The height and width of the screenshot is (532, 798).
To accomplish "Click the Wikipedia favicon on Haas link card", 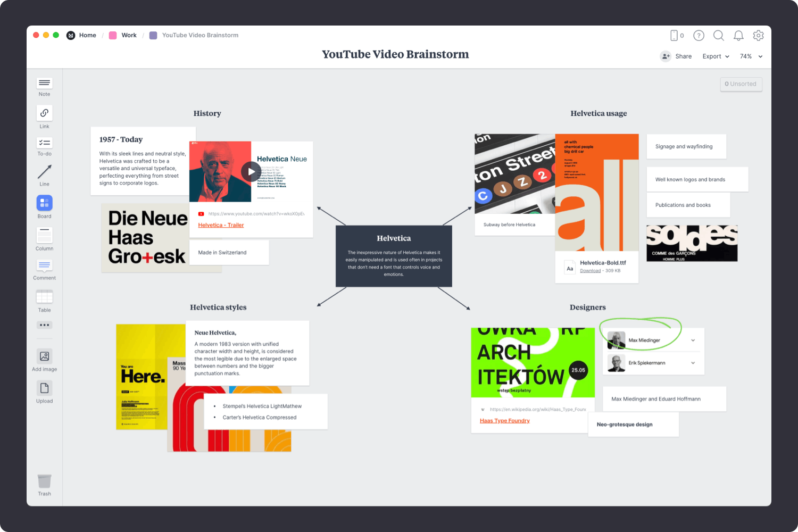I will pos(483,410).
